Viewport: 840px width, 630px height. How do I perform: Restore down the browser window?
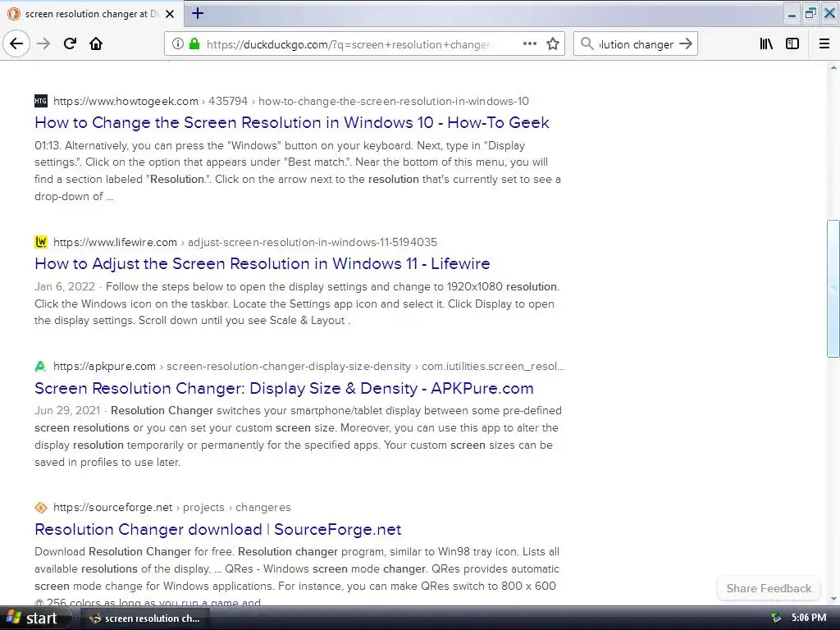pos(810,14)
